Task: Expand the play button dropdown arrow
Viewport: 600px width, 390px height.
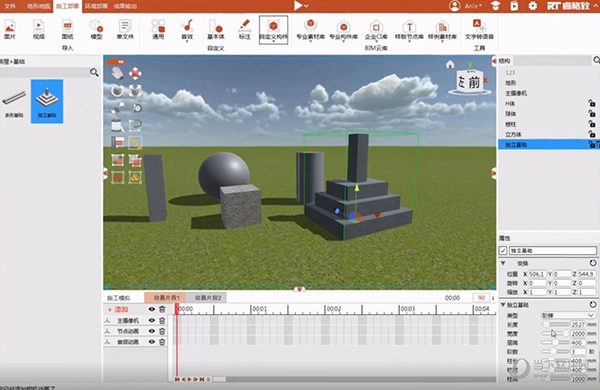Action: (306, 6)
